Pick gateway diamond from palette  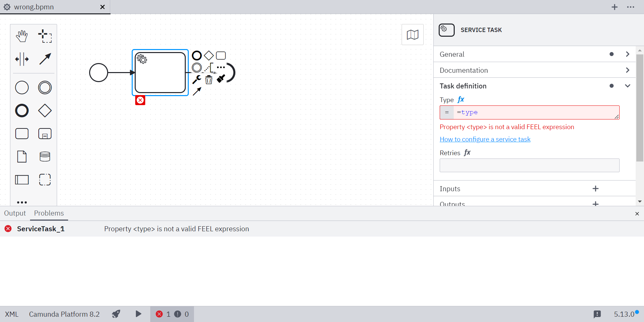click(45, 111)
